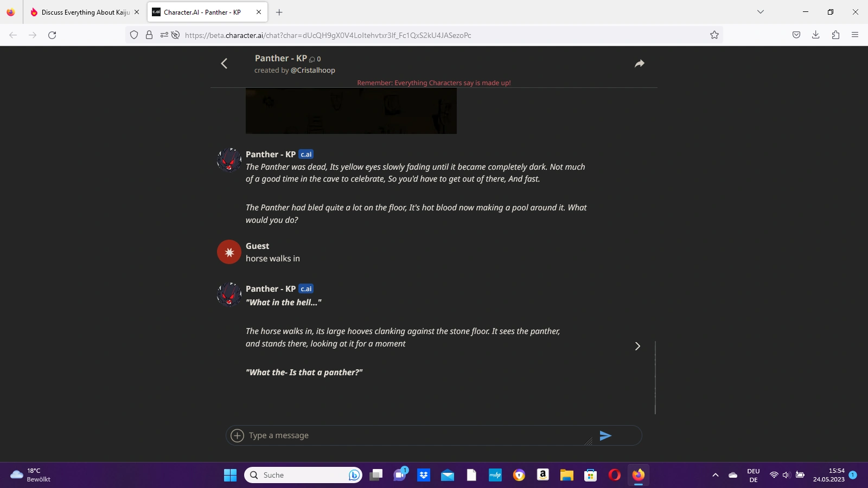Image resolution: width=868 pixels, height=488 pixels.
Task: Show next response with right chevron
Action: pos(637,346)
